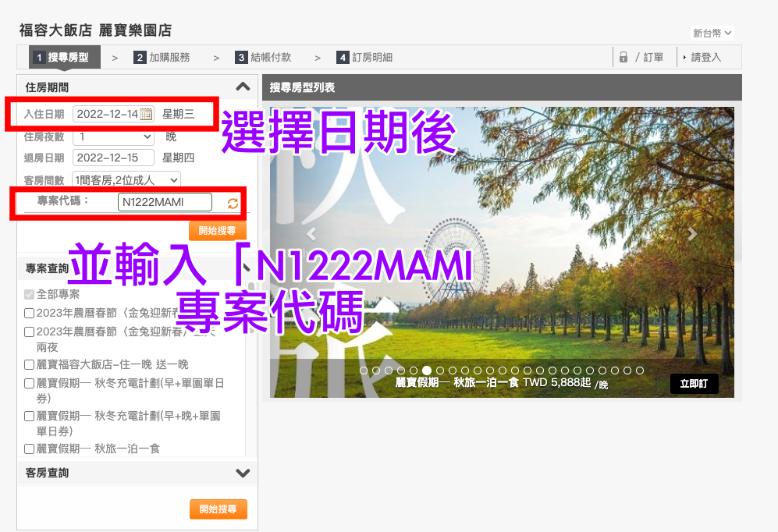The image size is (778, 532).
Task: Collapse the 住房期間 panel chevron
Action: pos(243,87)
